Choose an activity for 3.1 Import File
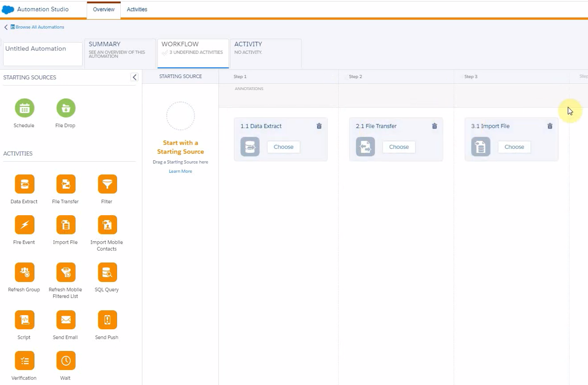 [514, 147]
